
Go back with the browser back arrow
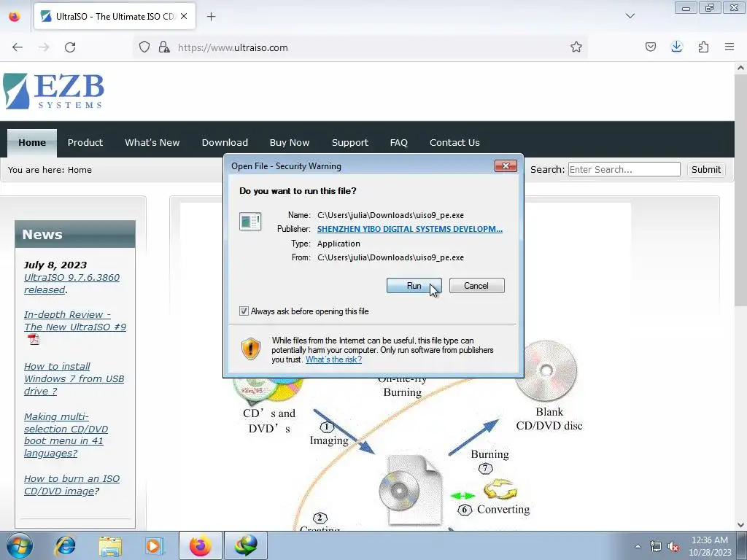18,47
